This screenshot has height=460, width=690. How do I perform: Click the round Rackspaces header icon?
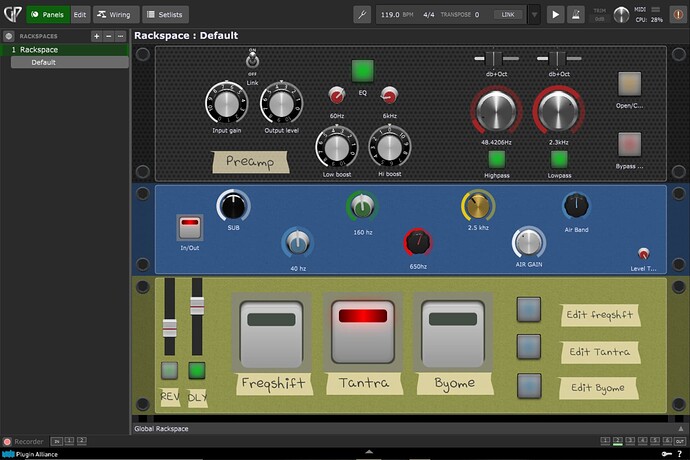point(9,36)
